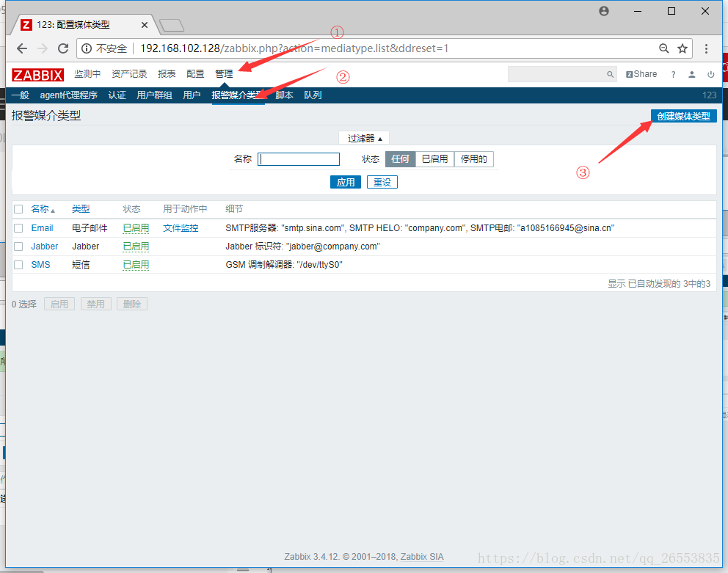Click 删除 bulk action button

pos(132,304)
